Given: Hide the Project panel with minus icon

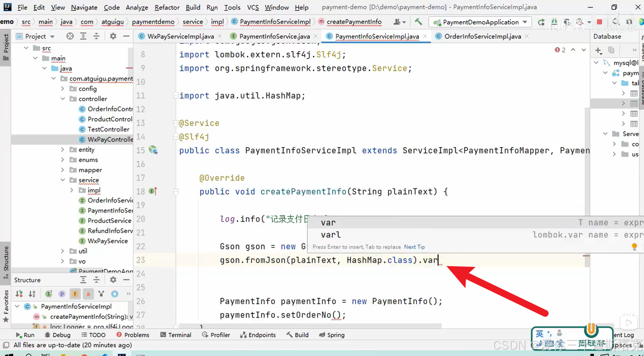Looking at the screenshot, I should [126, 36].
